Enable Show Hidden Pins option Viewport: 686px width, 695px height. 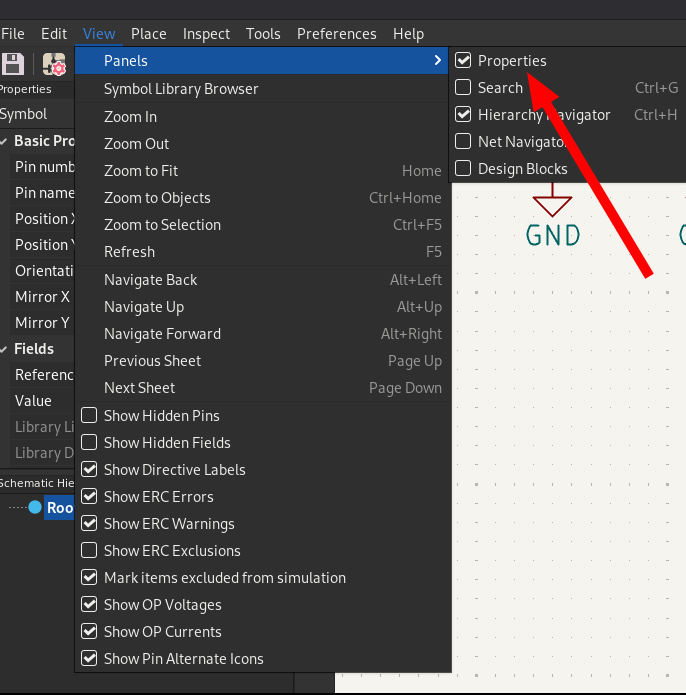(x=89, y=416)
